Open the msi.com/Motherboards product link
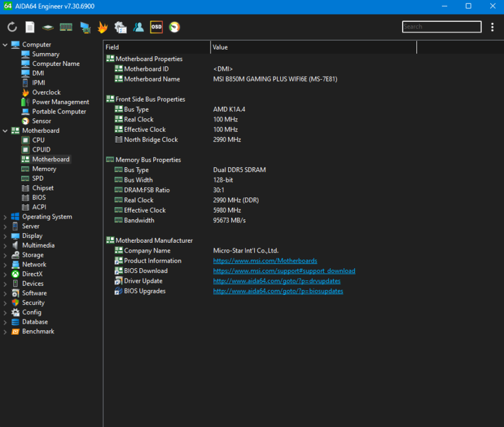Image resolution: width=504 pixels, height=427 pixels. [x=265, y=261]
